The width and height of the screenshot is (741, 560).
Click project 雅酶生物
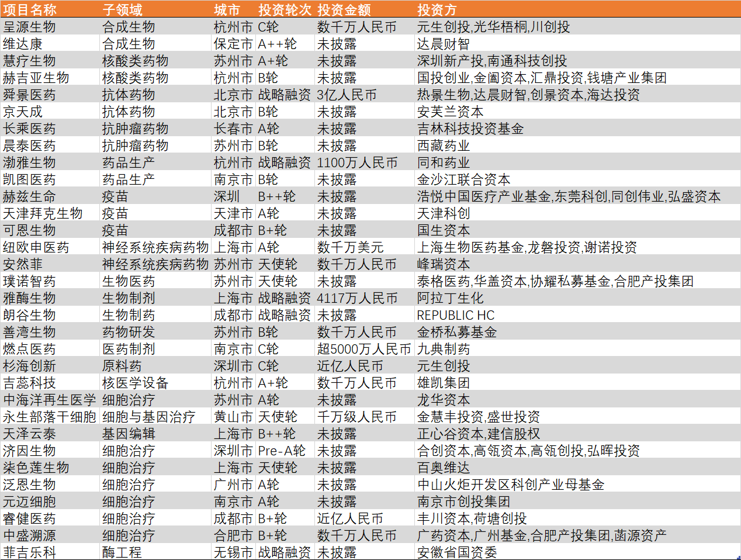(x=29, y=298)
